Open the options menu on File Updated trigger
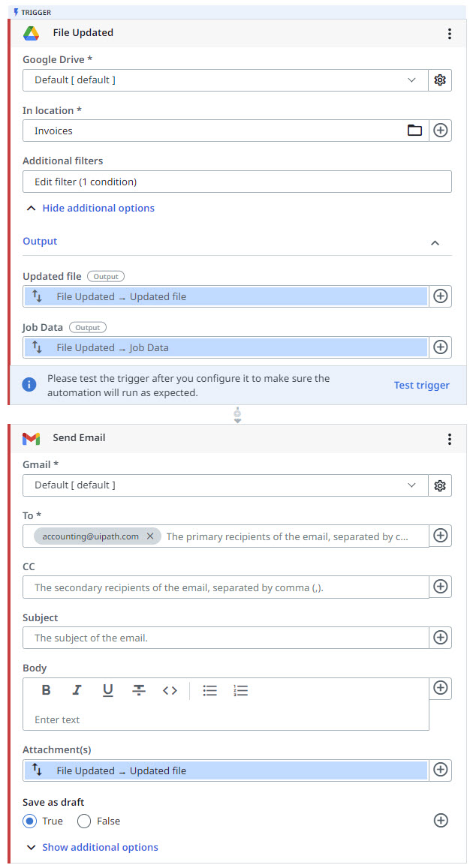 (449, 33)
